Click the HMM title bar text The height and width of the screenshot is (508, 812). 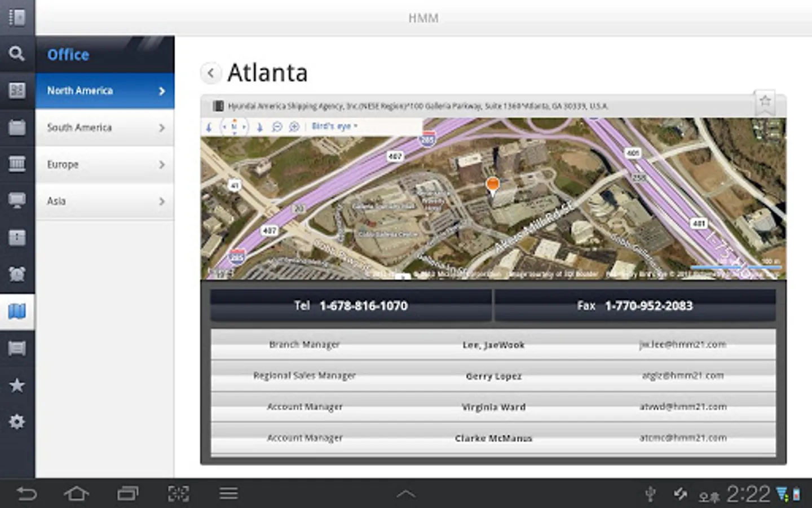423,18
